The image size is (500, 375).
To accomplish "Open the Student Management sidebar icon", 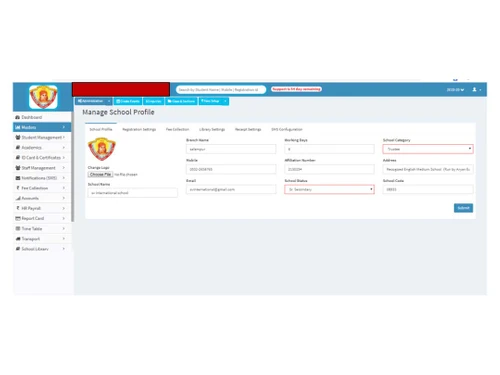I will click(18, 137).
